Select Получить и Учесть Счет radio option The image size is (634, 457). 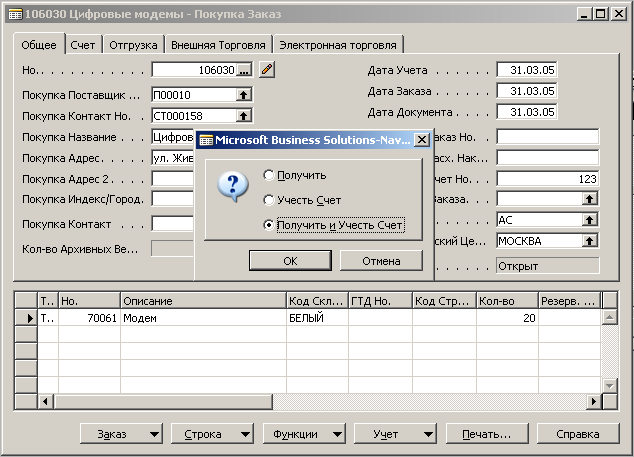click(x=268, y=225)
